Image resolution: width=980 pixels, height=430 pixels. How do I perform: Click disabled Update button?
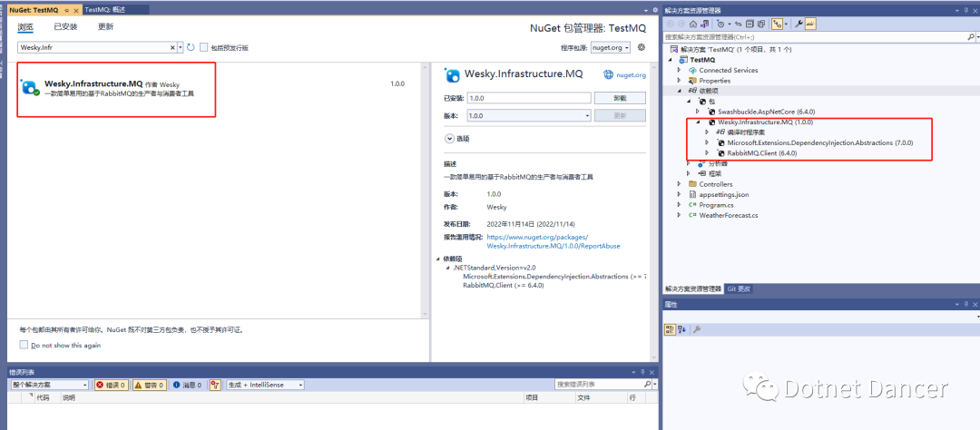(620, 115)
